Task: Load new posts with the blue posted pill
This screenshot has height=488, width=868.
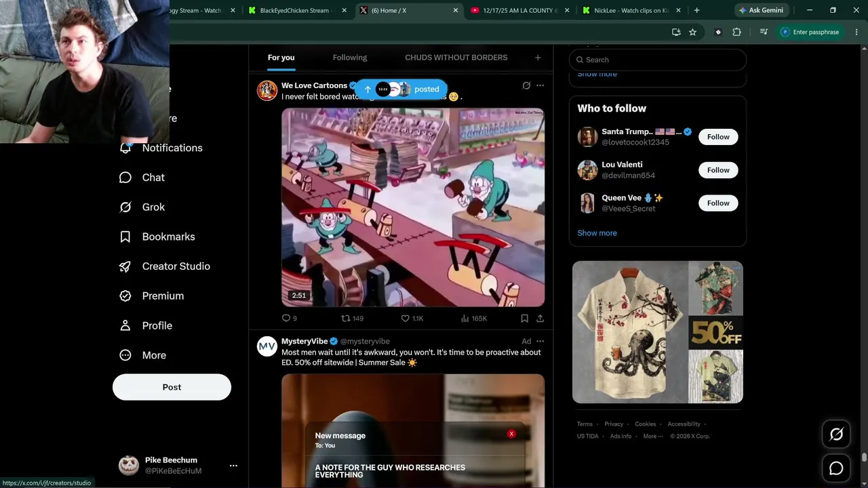Action: pyautogui.click(x=401, y=89)
